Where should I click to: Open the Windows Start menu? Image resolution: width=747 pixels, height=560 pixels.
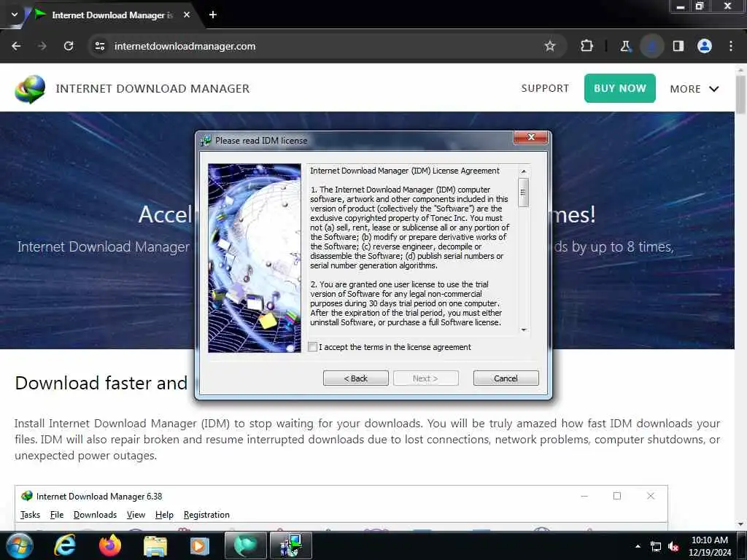pyautogui.click(x=19, y=545)
